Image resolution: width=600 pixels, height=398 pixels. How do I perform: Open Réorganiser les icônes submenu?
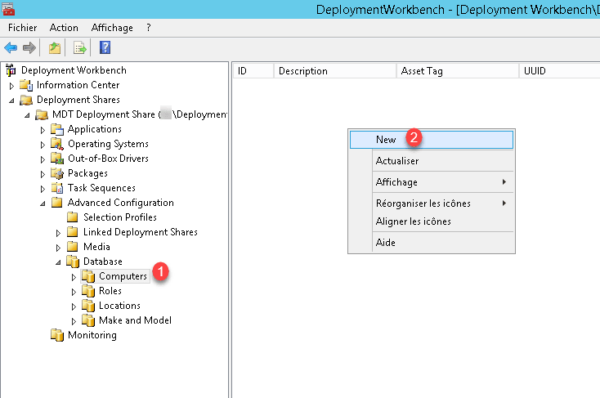point(431,203)
